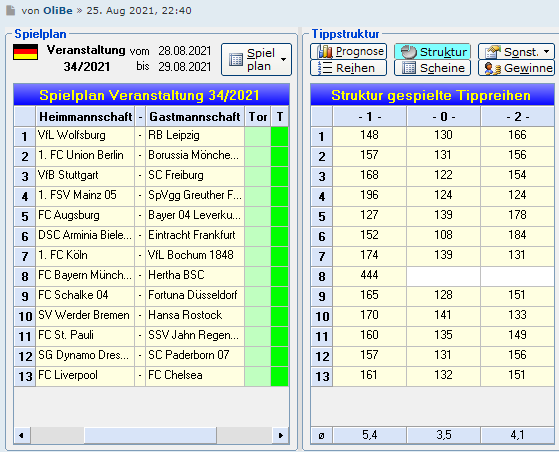Switch to the Struktur view

point(432,52)
